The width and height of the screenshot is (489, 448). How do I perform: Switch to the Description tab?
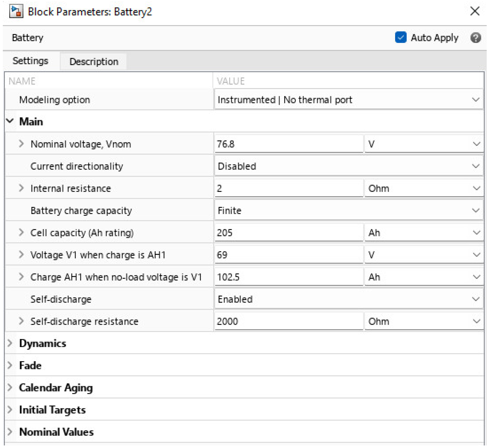click(94, 62)
